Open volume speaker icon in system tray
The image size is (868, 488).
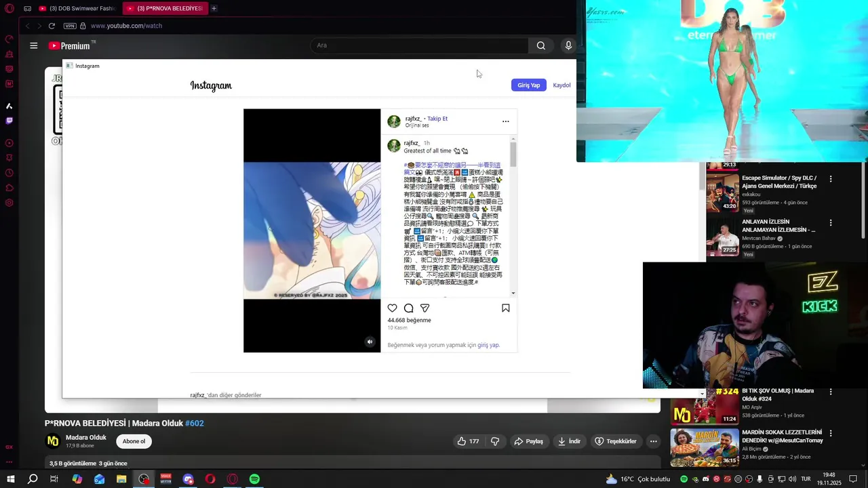coord(792,479)
